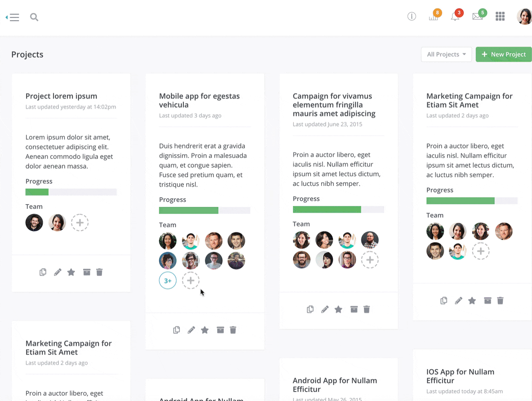
Task: Open the apps grid icon
Action: point(500,17)
